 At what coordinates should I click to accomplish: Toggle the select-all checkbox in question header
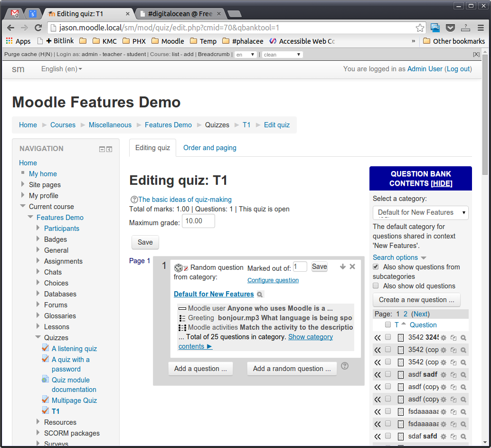click(x=388, y=324)
